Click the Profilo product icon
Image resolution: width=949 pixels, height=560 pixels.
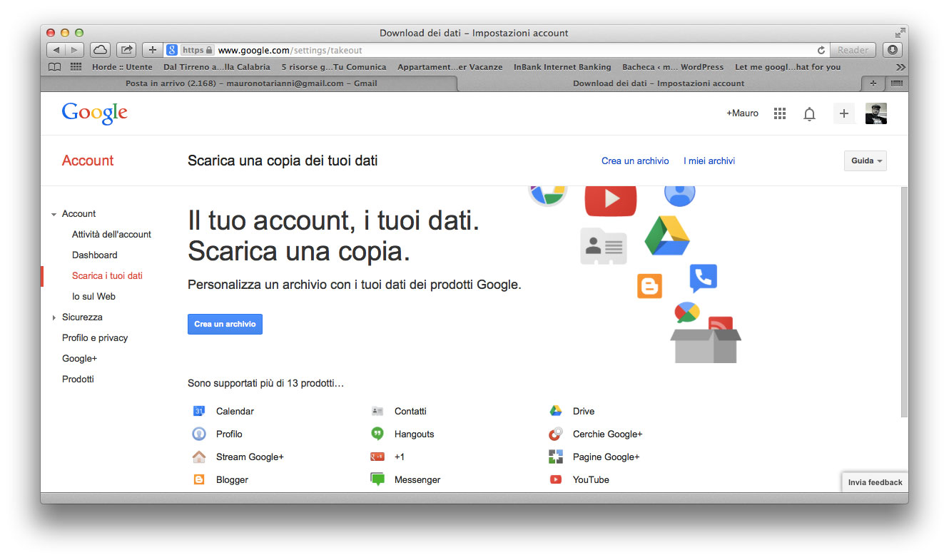pos(199,434)
